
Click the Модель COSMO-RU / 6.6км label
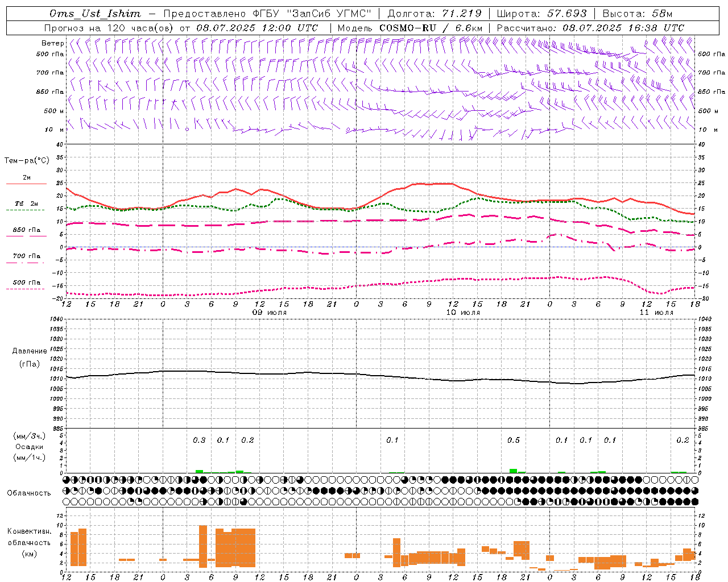(410, 28)
